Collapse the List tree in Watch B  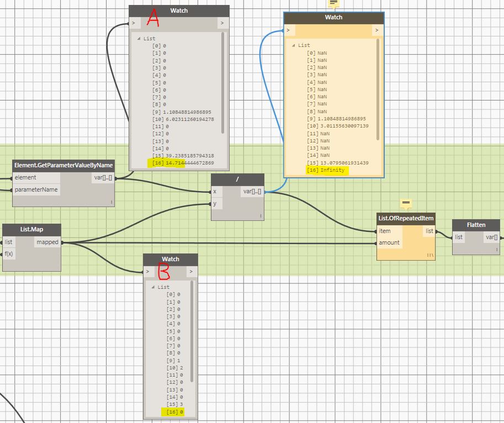tap(153, 287)
